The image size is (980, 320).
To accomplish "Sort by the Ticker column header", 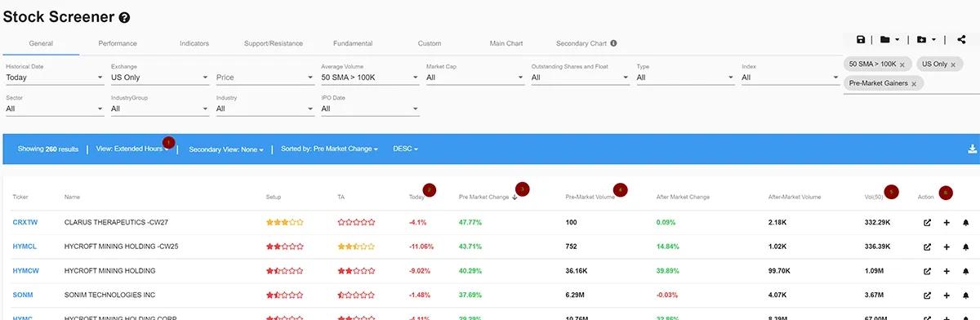I will (20, 197).
